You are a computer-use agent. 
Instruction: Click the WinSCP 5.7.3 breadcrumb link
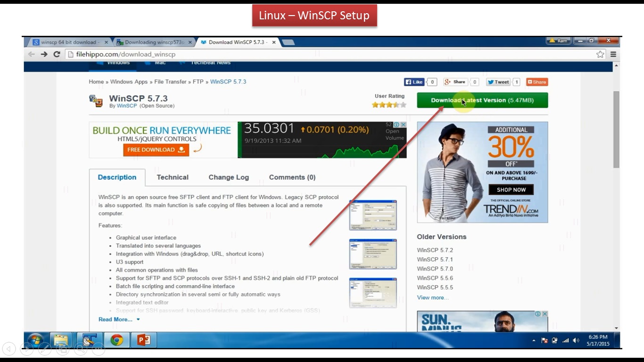[228, 82]
